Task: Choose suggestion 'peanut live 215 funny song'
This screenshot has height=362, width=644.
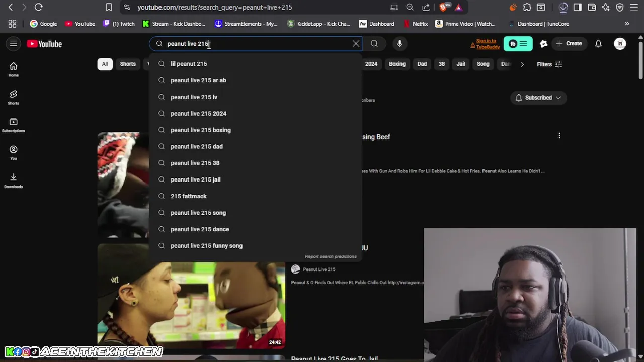Action: click(x=256, y=246)
